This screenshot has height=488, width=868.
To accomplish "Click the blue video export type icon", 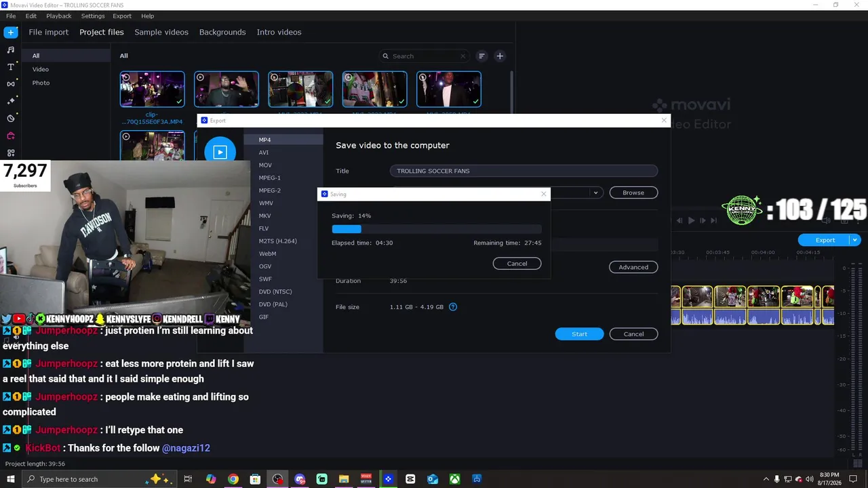I will click(220, 152).
